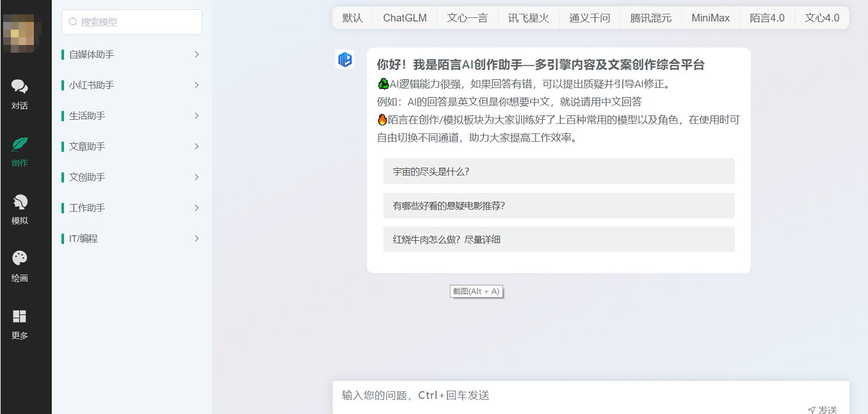This screenshot has height=414, width=868.
Task: Click the search magnifier icon
Action: coord(72,22)
